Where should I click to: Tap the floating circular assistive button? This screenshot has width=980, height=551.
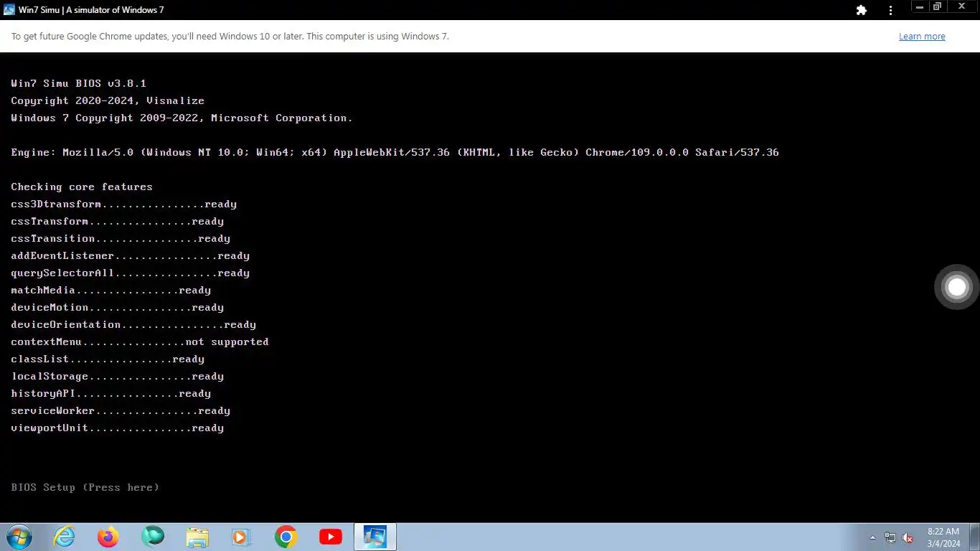point(957,287)
